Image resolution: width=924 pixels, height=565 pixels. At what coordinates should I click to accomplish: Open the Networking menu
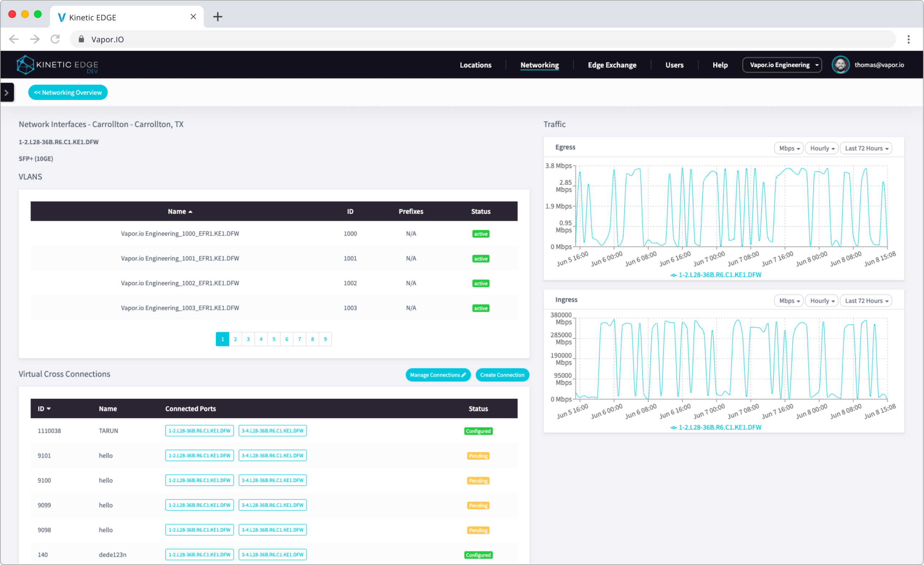click(540, 65)
